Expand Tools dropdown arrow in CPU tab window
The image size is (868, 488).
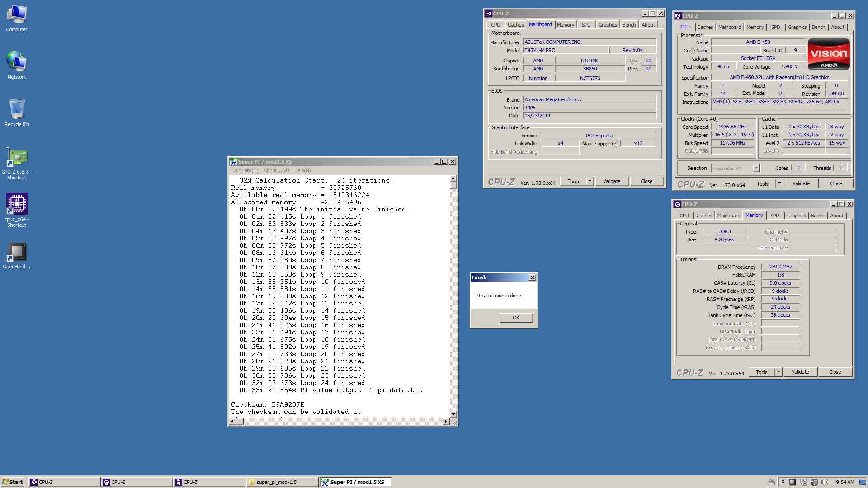[779, 183]
